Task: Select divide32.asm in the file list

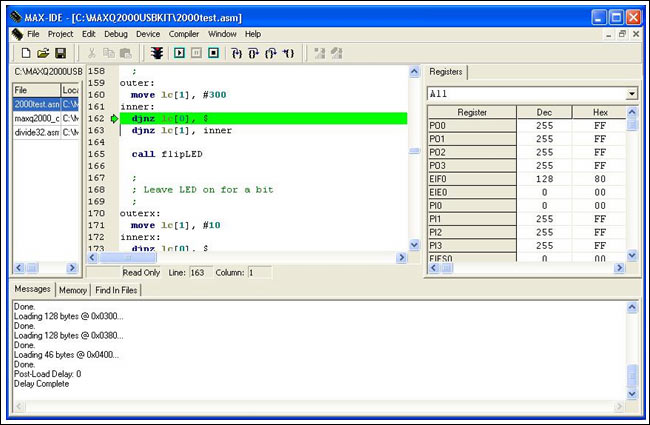Action: point(36,132)
